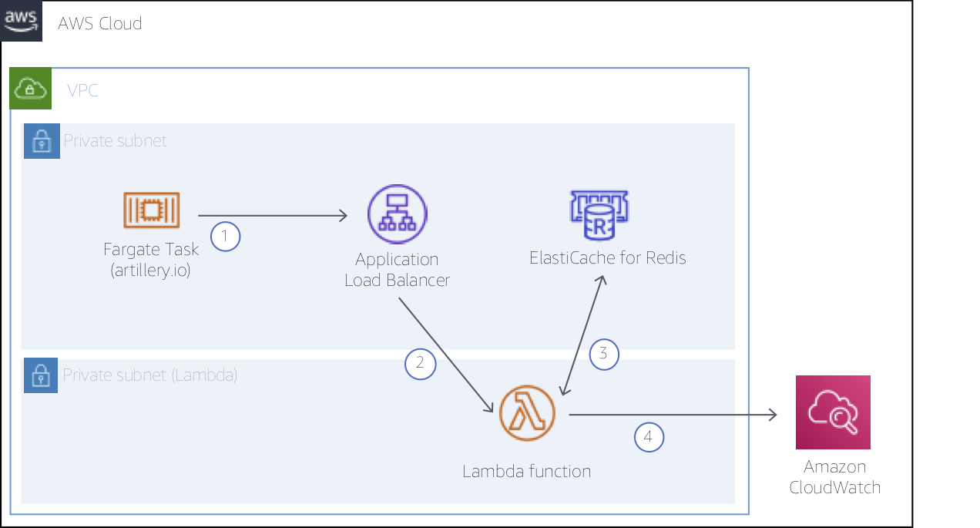Click the top Private subnet lock icon
The width and height of the screenshot is (980, 528).
pyautogui.click(x=42, y=141)
